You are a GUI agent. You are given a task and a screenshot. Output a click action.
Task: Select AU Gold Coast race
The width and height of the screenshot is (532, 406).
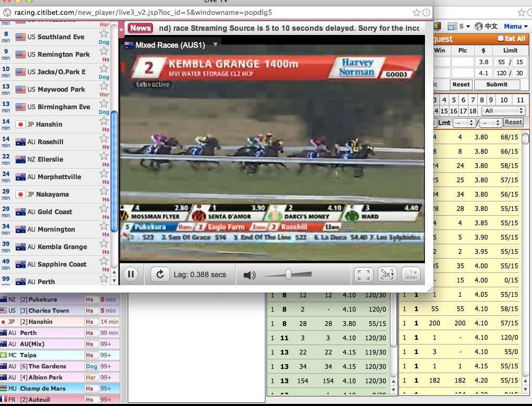click(x=56, y=212)
